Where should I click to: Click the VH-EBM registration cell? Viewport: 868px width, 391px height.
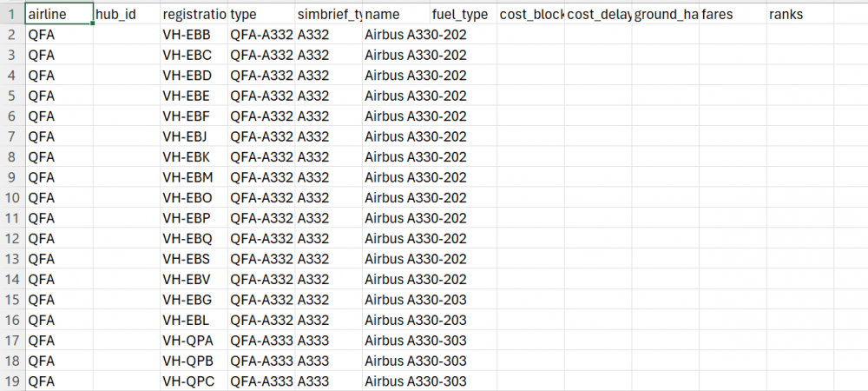point(194,177)
